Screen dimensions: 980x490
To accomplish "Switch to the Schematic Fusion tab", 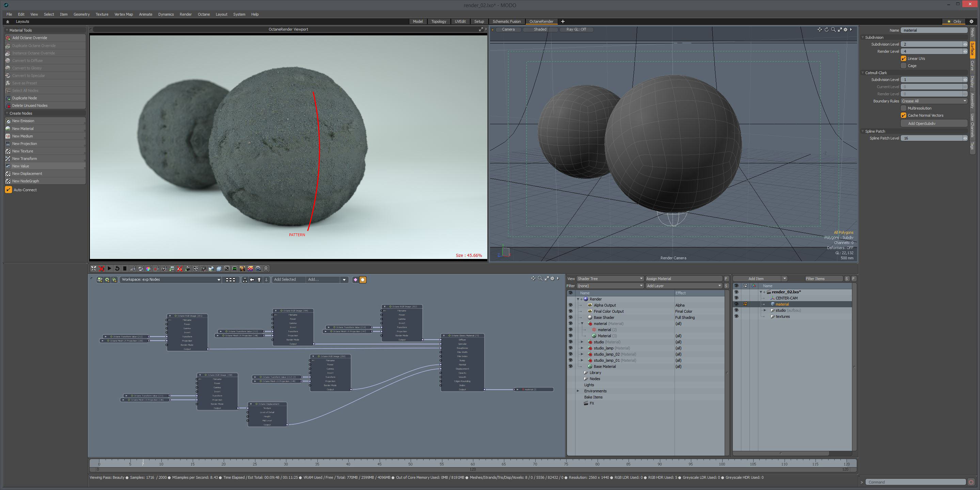I will tap(506, 22).
